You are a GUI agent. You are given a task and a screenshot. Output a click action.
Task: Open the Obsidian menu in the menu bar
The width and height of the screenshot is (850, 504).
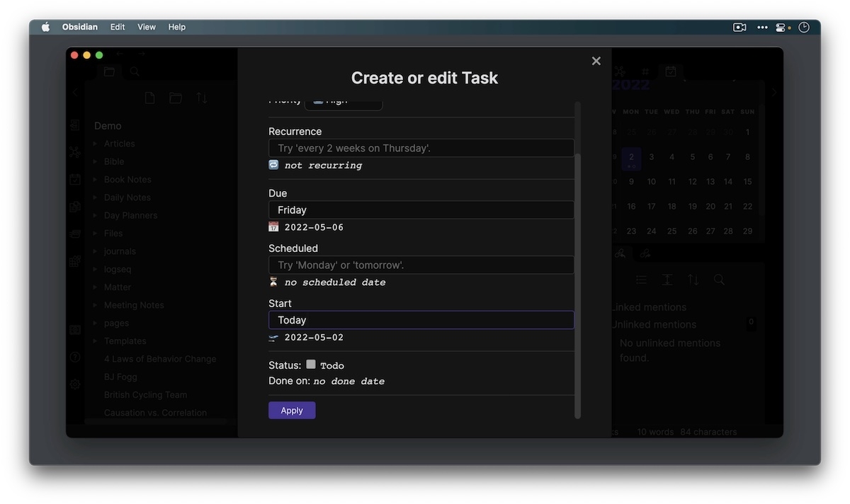[x=79, y=26]
